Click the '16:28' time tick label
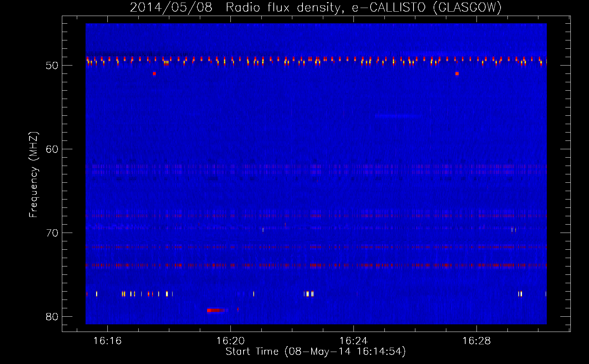 click(477, 341)
